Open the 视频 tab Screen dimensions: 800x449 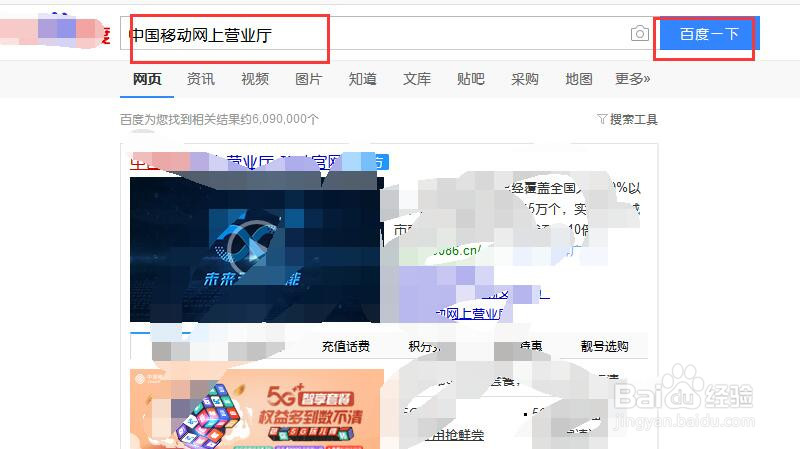[255, 79]
